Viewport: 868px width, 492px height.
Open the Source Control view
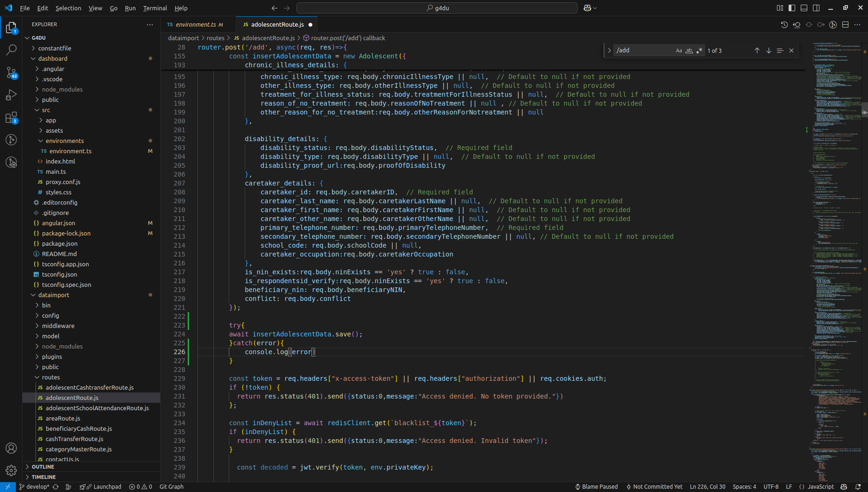[11, 72]
